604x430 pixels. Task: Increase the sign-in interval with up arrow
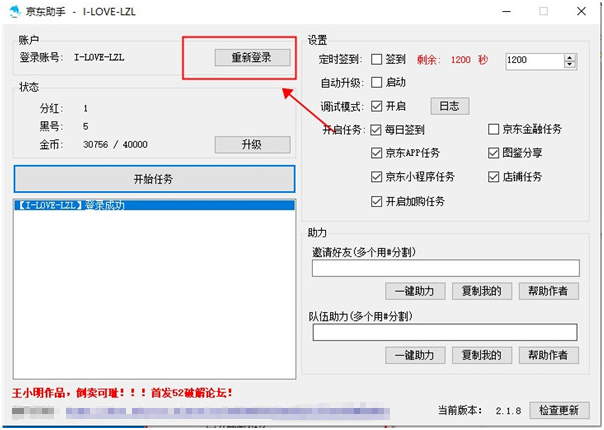pyautogui.click(x=570, y=57)
